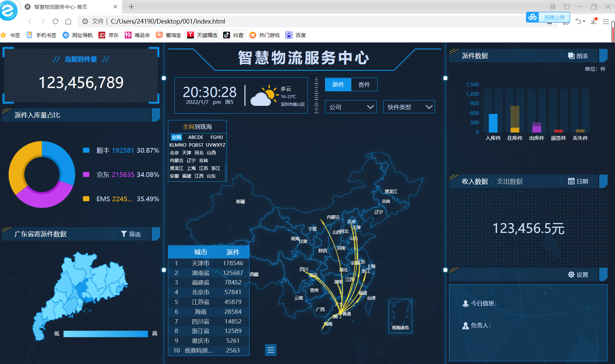The image size is (615, 364).
Task: Click the 黑龙江 label on map
Action: click(x=391, y=191)
